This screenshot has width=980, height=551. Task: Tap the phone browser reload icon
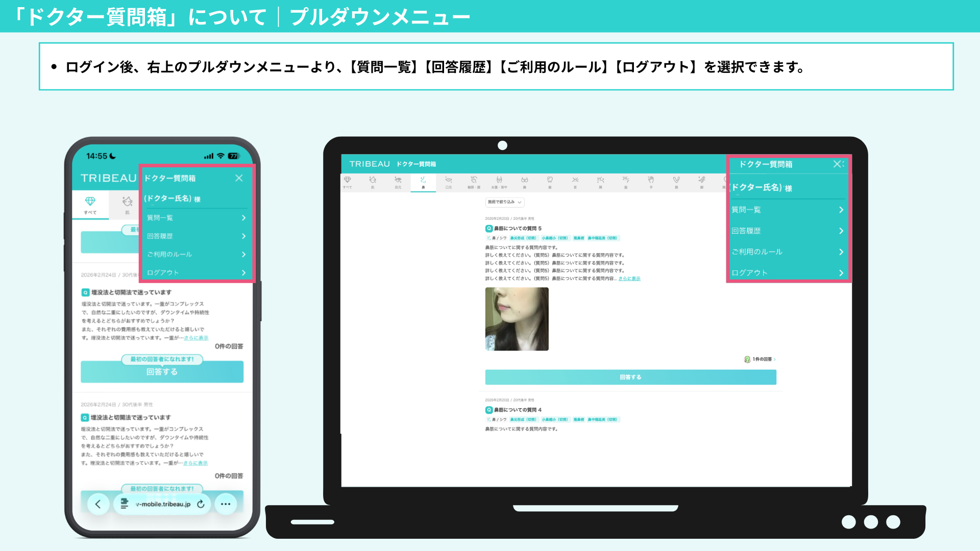pyautogui.click(x=201, y=504)
